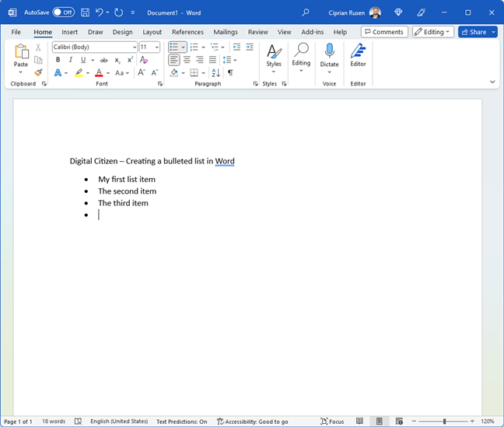Click the Paste clipboard icon

[21, 51]
